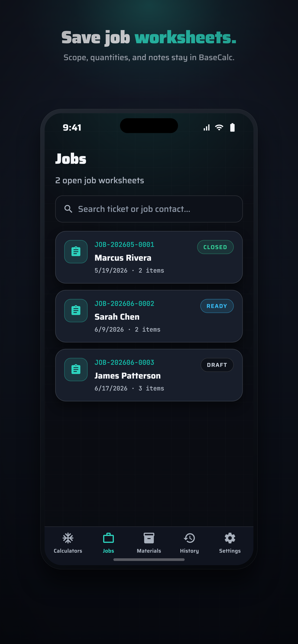298x644 pixels.
Task: Open the Calculators snowflake tab icon
Action: 68,538
